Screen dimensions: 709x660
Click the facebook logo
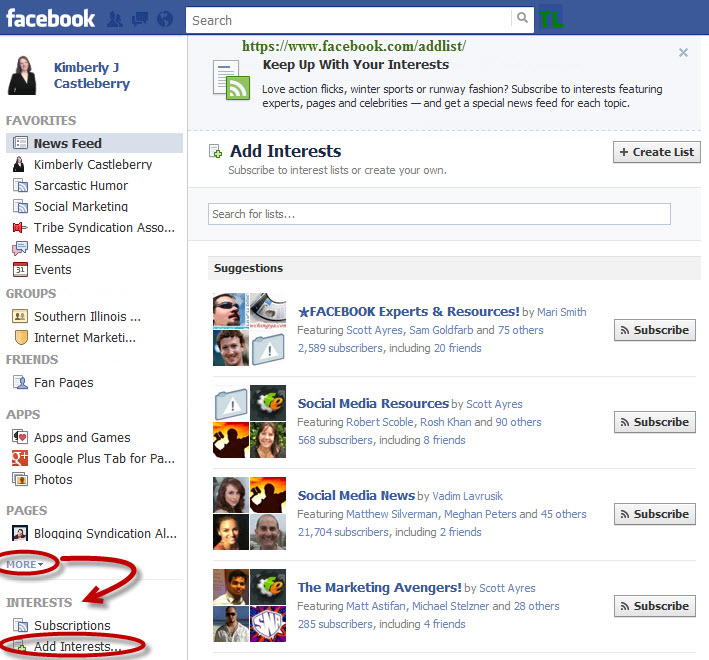(x=50, y=19)
